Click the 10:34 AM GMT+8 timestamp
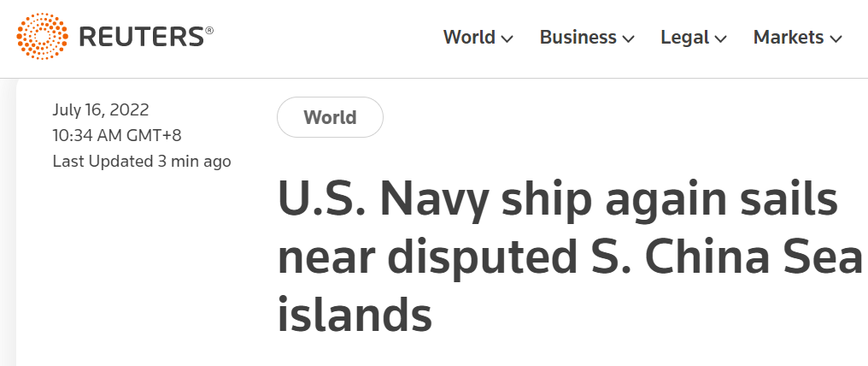Image resolution: width=868 pixels, height=366 pixels. pyautogui.click(x=117, y=135)
